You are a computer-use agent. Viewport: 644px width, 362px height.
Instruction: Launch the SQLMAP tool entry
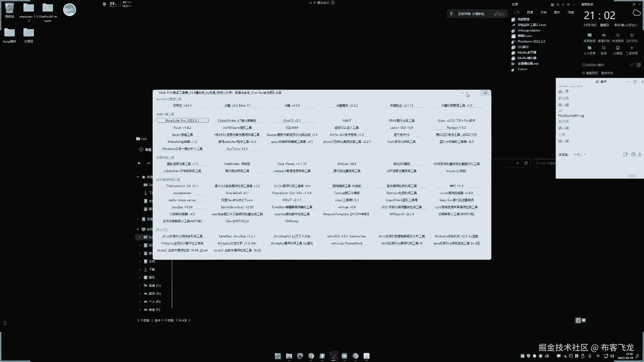292,128
